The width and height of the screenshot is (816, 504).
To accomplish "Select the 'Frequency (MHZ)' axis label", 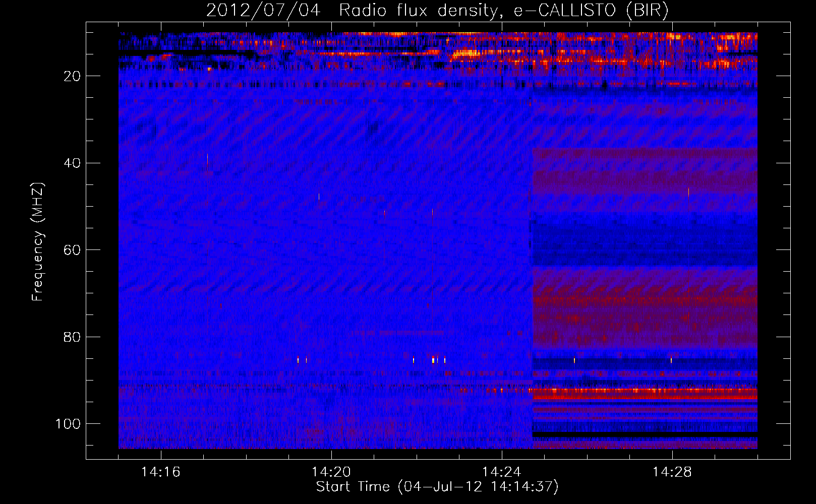I will tap(38, 241).
